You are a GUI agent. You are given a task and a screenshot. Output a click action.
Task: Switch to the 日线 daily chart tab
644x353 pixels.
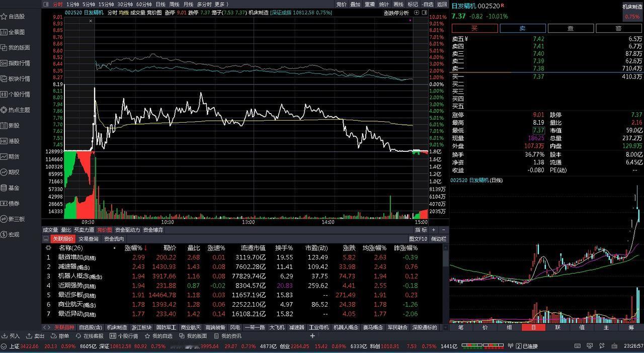click(160, 4)
